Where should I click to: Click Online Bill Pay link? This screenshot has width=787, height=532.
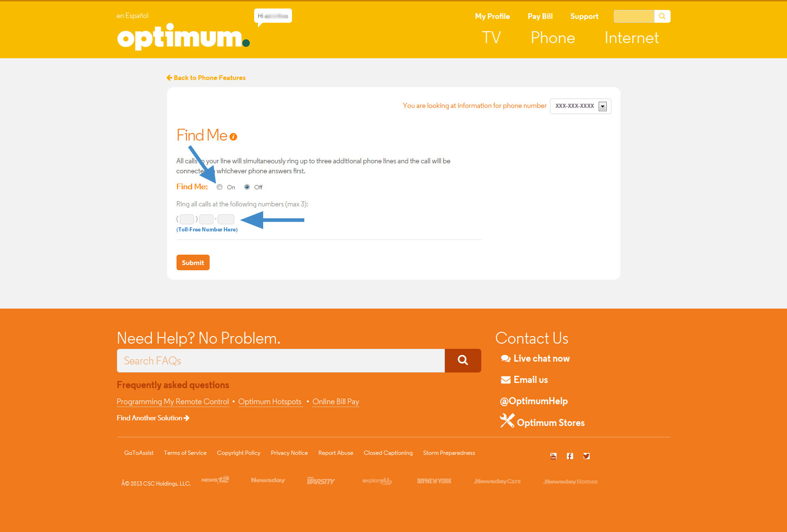point(336,402)
